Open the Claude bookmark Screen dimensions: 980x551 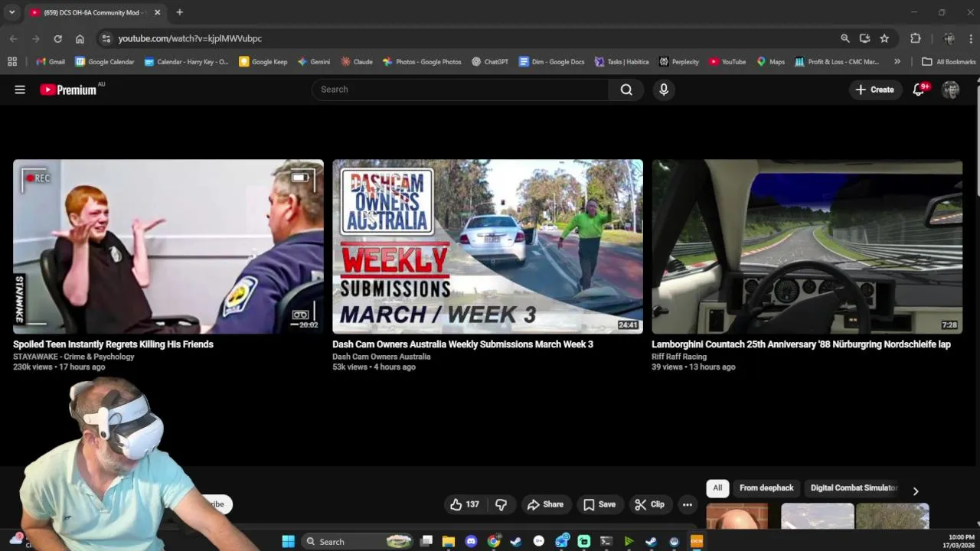pos(357,61)
